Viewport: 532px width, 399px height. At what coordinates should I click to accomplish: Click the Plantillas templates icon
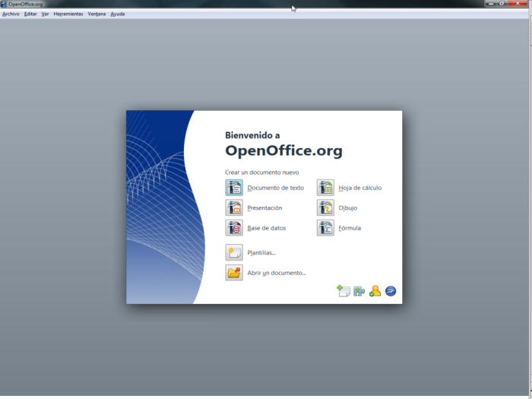pos(234,252)
